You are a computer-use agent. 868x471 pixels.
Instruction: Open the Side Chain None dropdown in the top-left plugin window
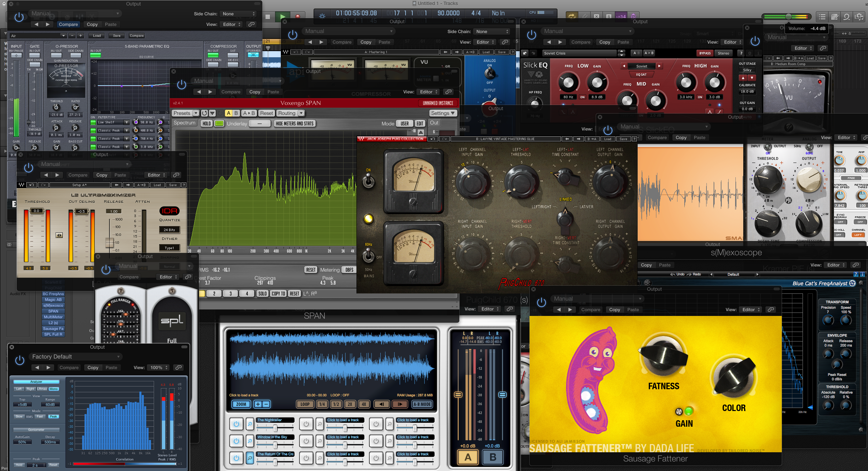239,14
